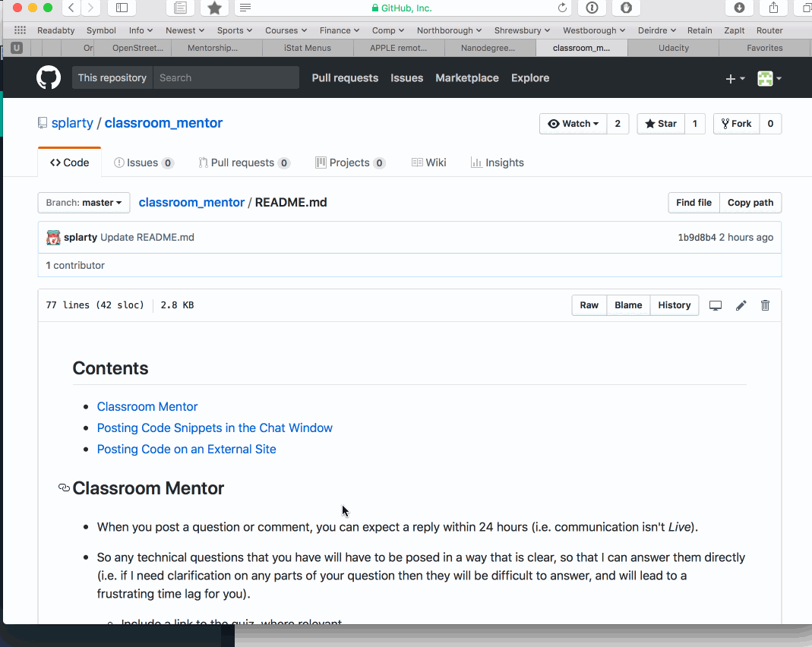Open the Watch dropdown
This screenshot has width=812, height=647.
pos(573,124)
